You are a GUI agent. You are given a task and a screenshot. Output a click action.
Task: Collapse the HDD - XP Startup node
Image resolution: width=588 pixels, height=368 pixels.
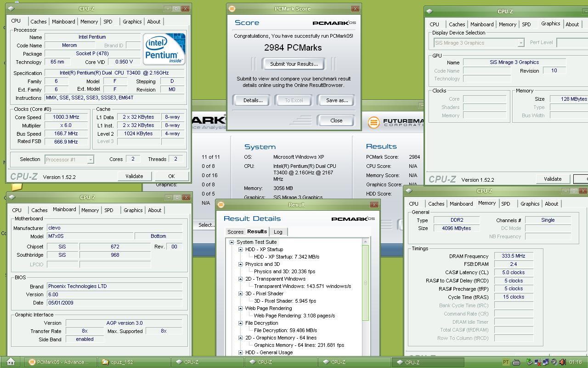(x=240, y=249)
